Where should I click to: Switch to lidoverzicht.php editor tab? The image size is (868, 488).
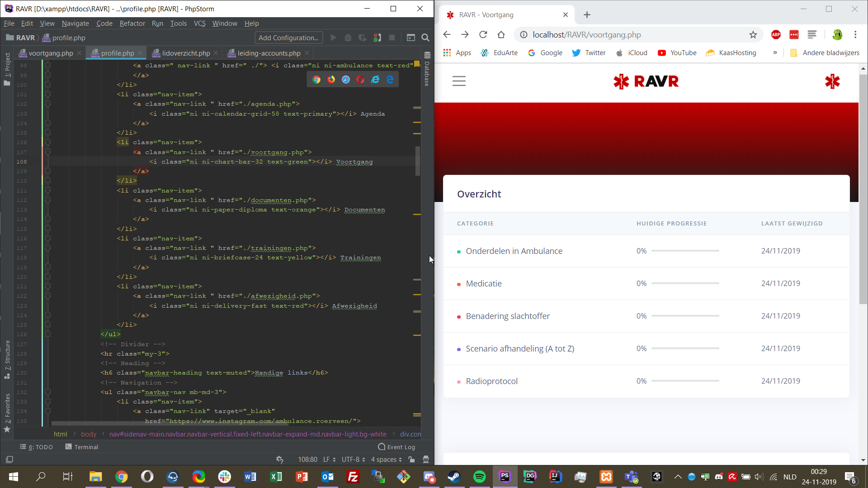point(186,53)
